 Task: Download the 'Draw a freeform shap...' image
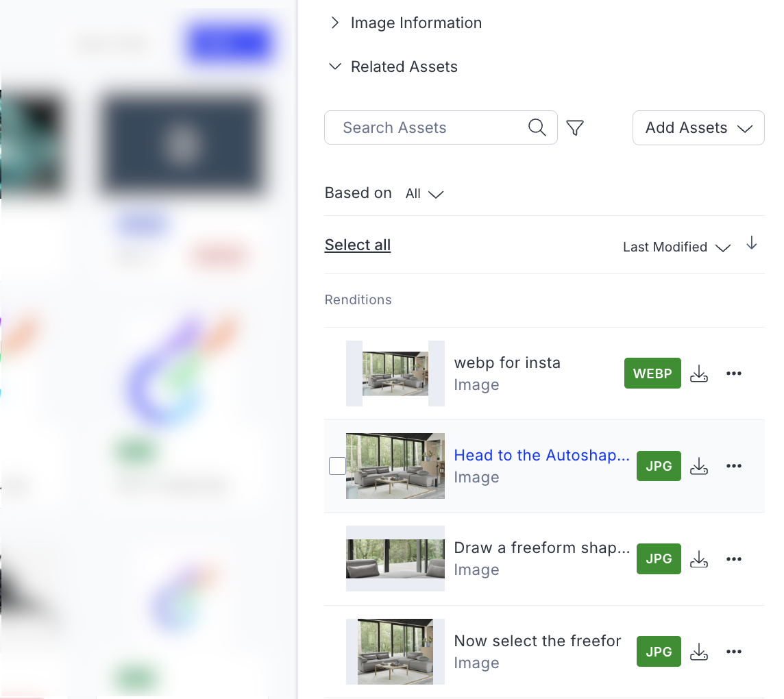(x=698, y=559)
